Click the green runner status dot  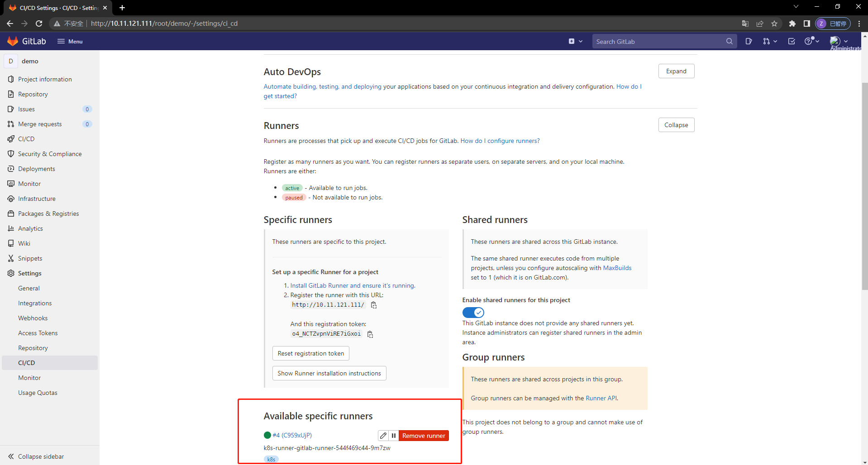tap(267, 435)
